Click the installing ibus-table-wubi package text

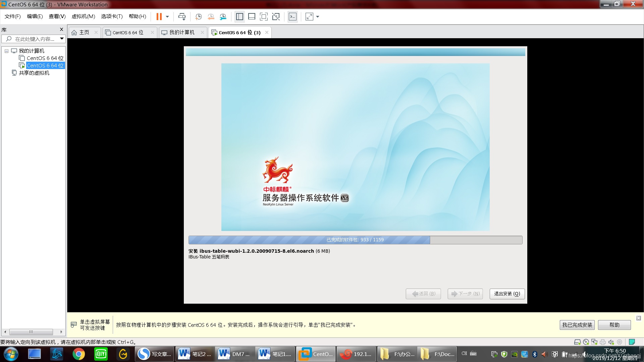click(259, 251)
